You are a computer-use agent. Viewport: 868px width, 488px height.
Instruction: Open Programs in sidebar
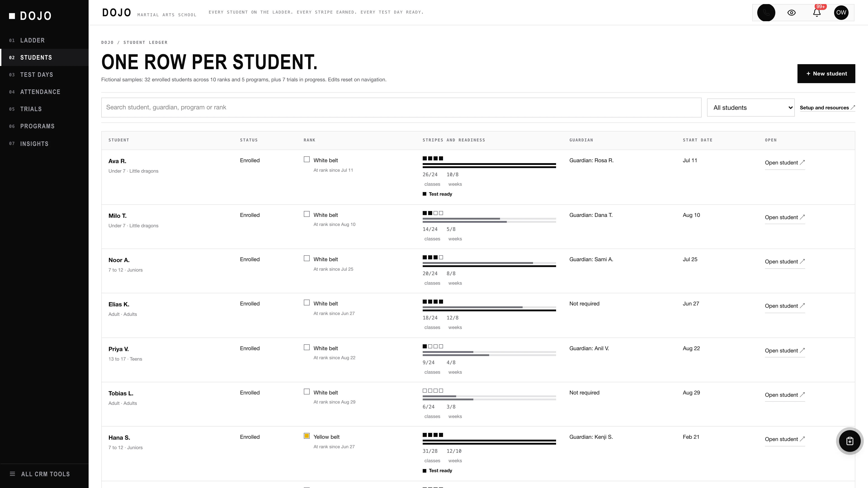click(44, 126)
